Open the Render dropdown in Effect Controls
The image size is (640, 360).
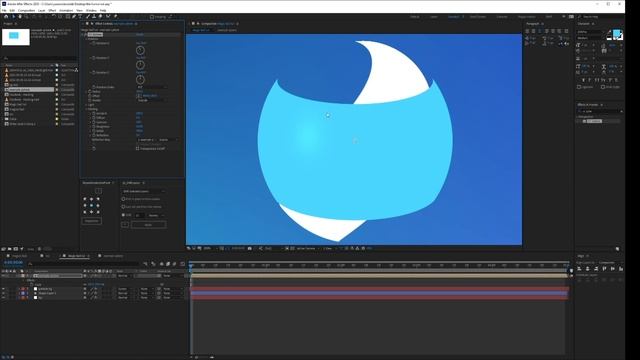tap(151, 100)
